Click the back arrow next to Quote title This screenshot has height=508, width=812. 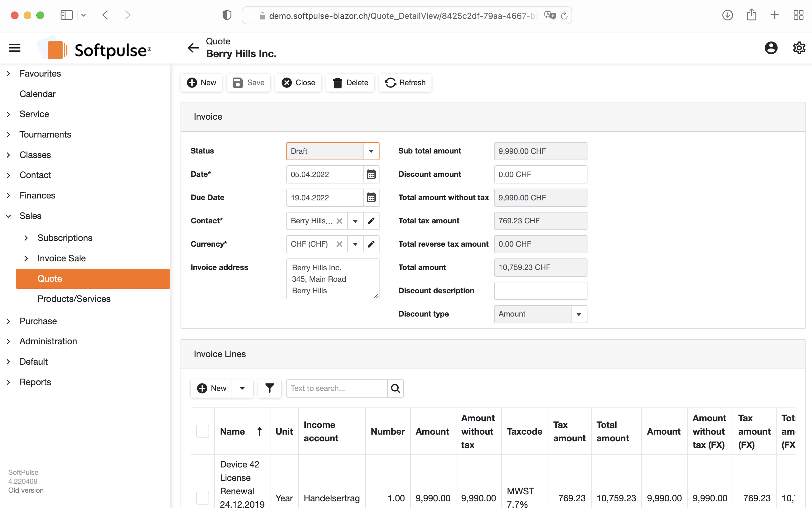[x=193, y=48]
